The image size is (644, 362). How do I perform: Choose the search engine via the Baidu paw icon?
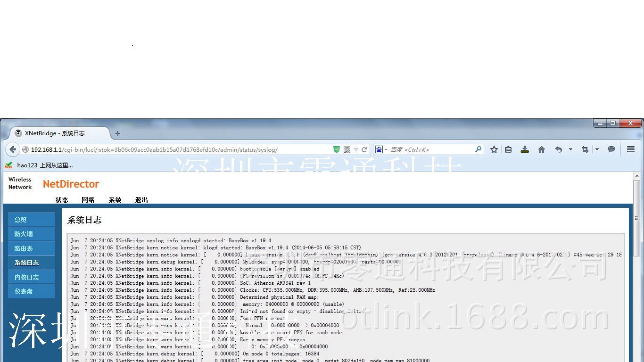click(x=379, y=149)
